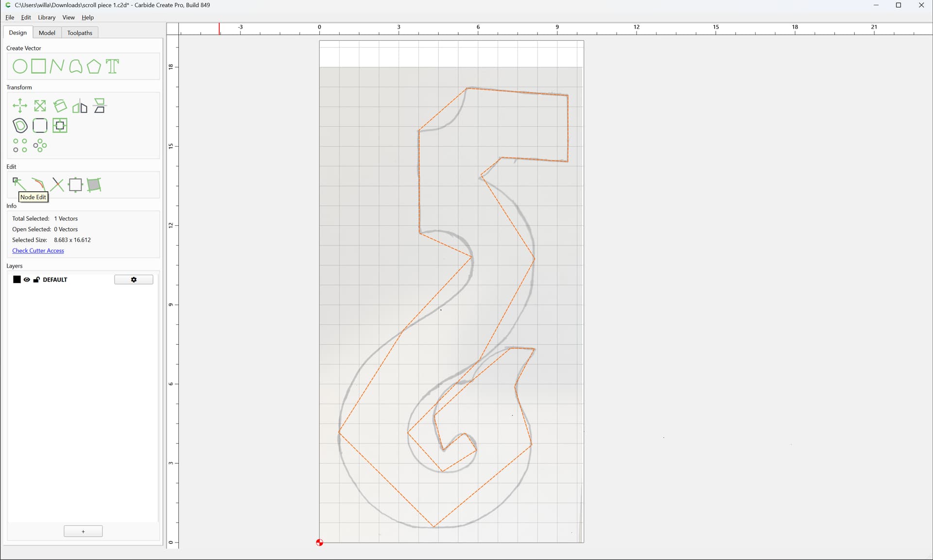Select the Text tool
The height and width of the screenshot is (560, 933).
[112, 66]
